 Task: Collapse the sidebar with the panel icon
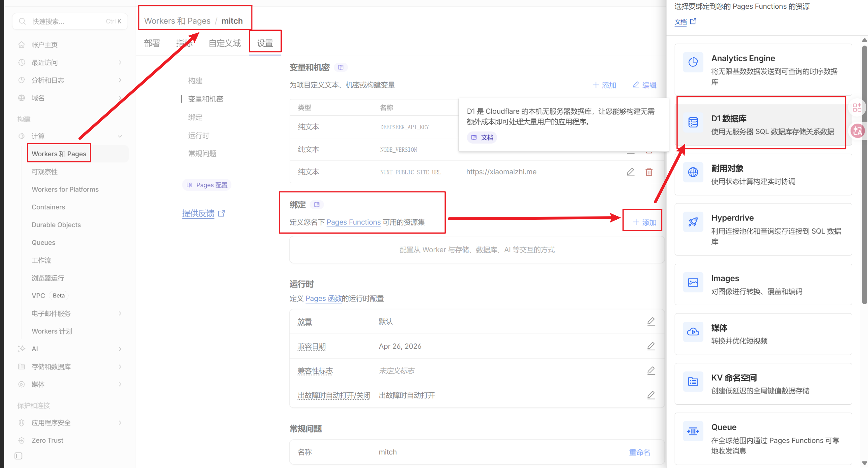pyautogui.click(x=18, y=456)
